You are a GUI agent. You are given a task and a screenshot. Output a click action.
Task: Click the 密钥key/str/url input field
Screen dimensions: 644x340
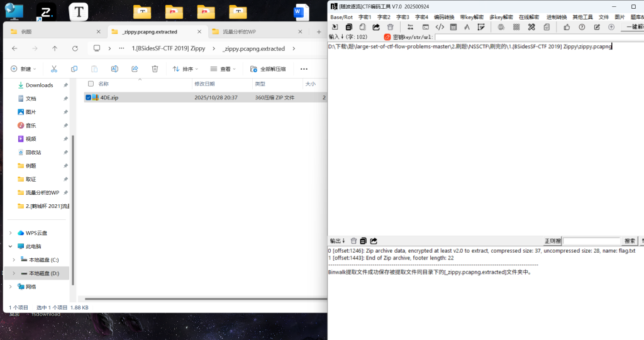coord(538,37)
